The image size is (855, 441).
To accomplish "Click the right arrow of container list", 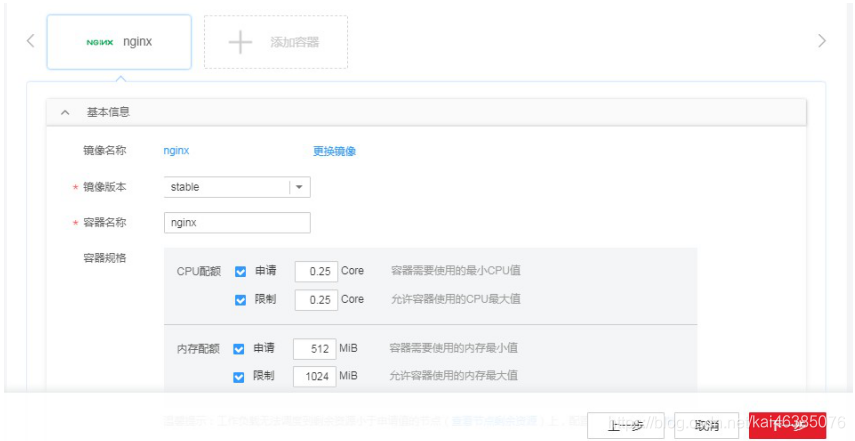I will (822, 41).
